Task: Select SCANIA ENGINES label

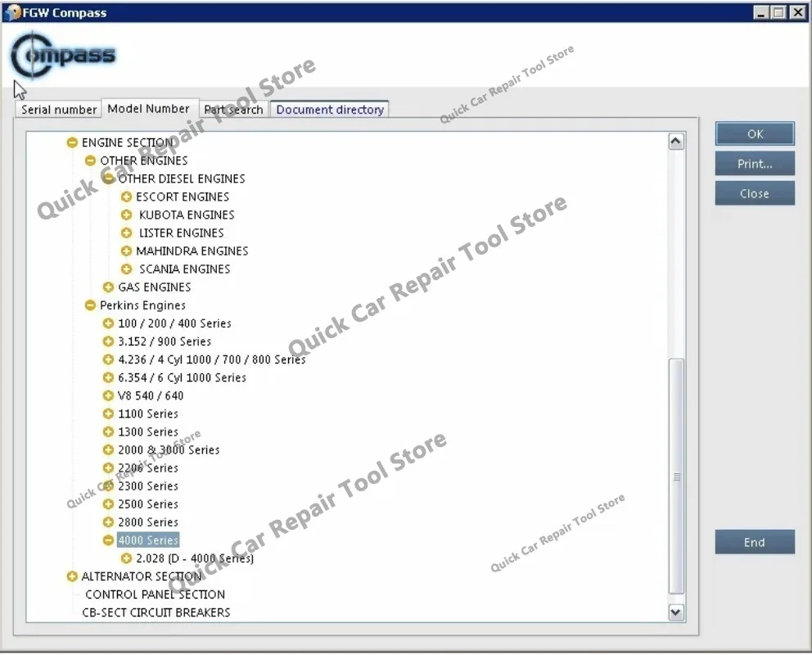Action: click(x=184, y=269)
